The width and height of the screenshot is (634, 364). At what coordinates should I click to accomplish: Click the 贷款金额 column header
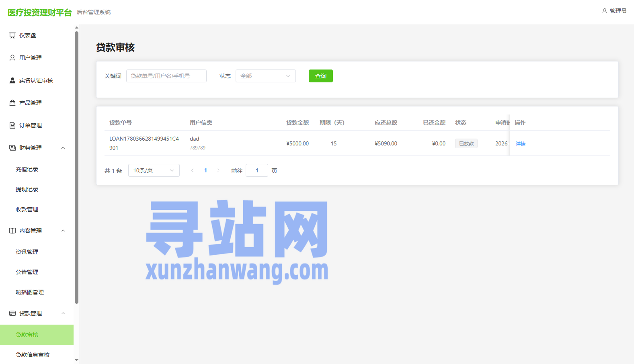coord(298,123)
